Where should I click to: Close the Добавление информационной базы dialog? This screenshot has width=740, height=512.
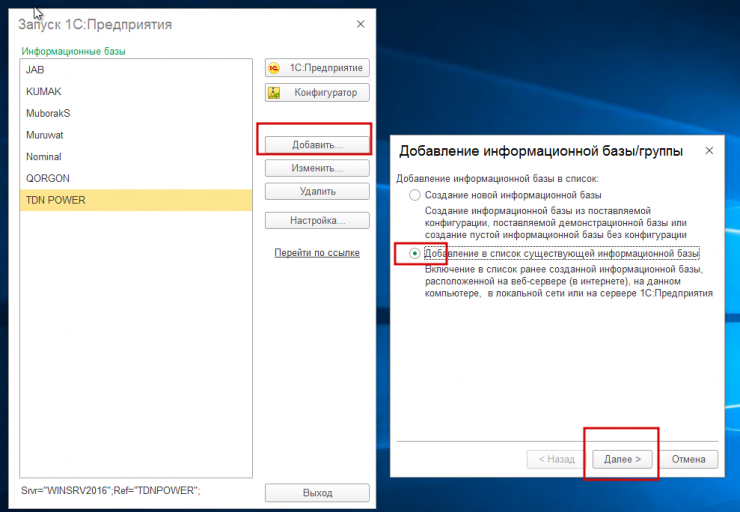click(x=709, y=151)
